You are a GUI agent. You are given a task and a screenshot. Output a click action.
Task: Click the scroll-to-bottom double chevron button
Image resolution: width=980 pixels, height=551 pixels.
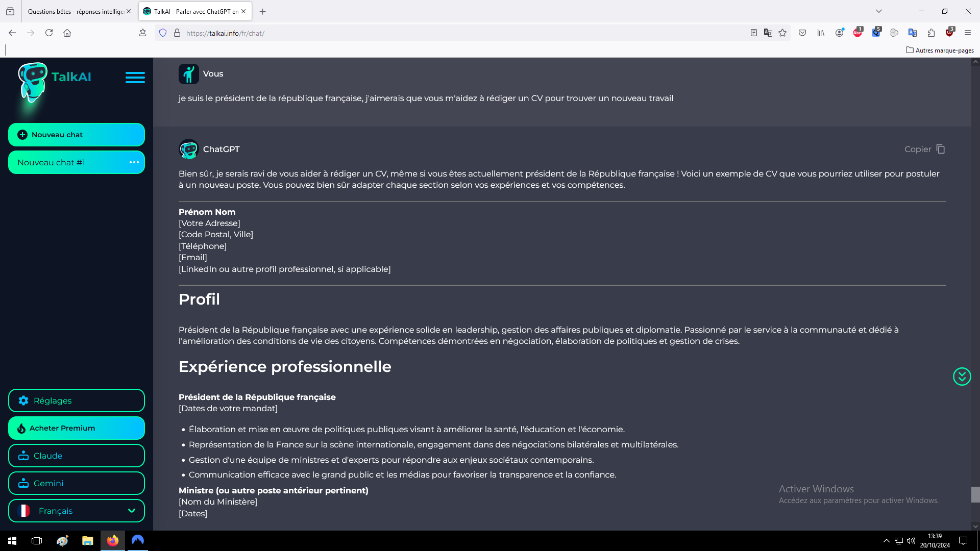click(x=962, y=377)
